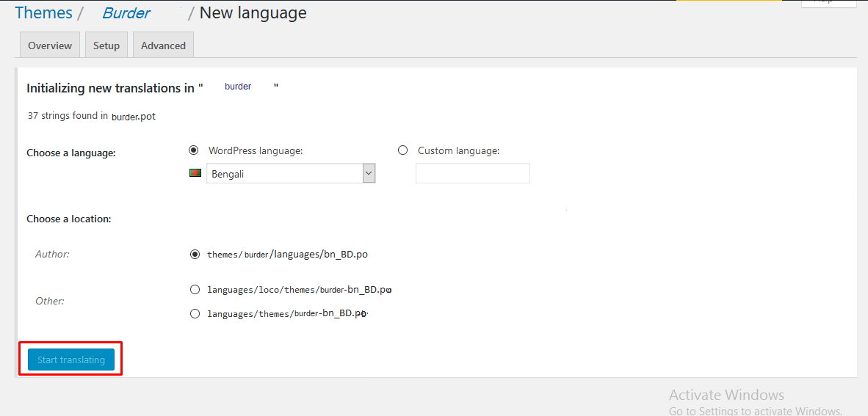This screenshot has width=868, height=416.
Task: Open the Setup tab
Action: 106,45
